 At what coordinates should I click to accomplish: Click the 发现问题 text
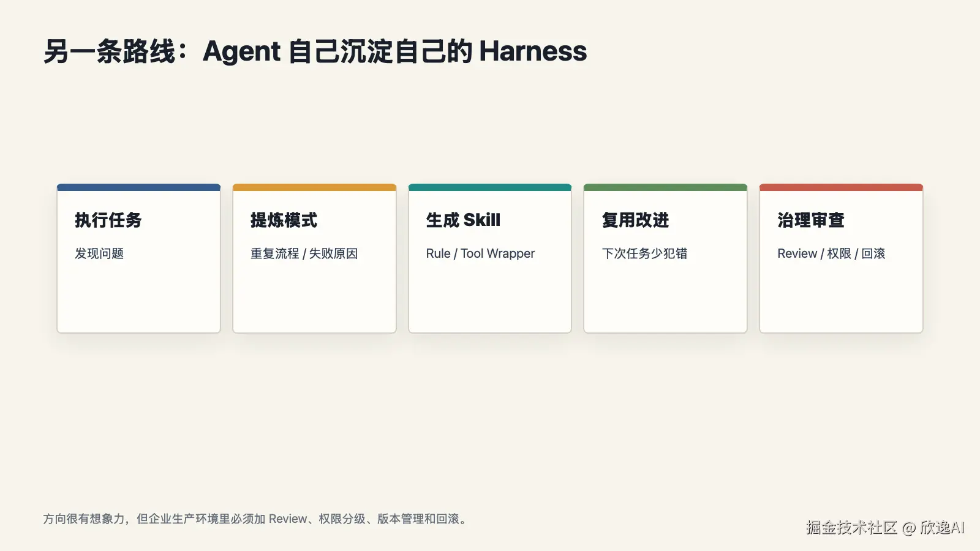(99, 253)
